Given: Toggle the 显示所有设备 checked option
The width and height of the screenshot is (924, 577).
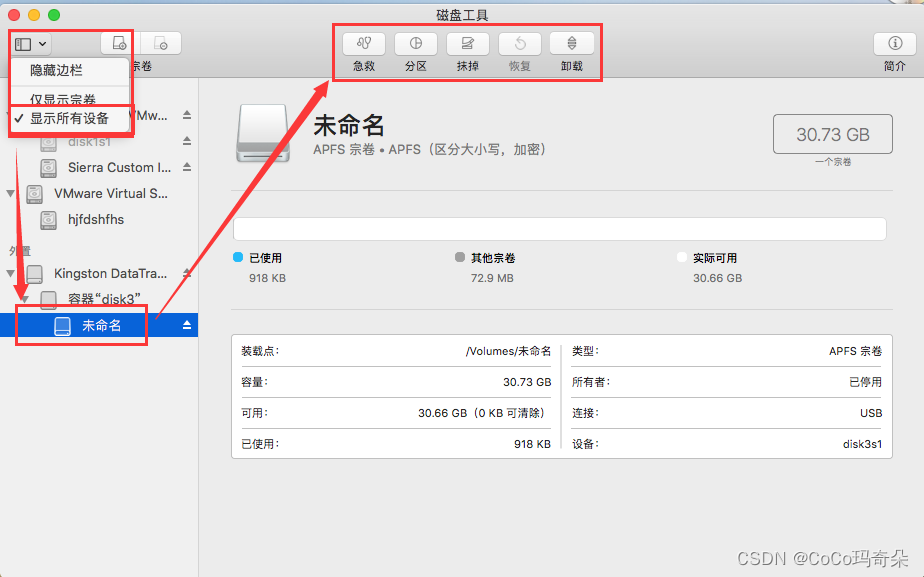Looking at the screenshot, I should click(69, 118).
